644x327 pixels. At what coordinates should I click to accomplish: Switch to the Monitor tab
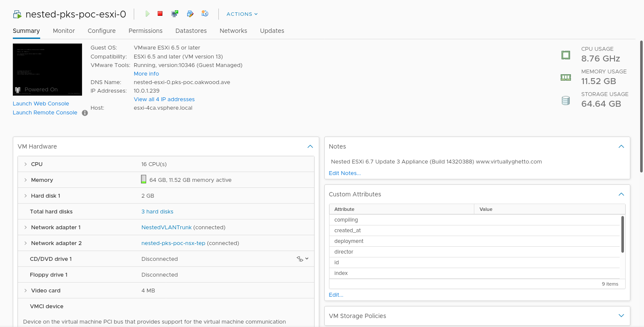(x=64, y=31)
